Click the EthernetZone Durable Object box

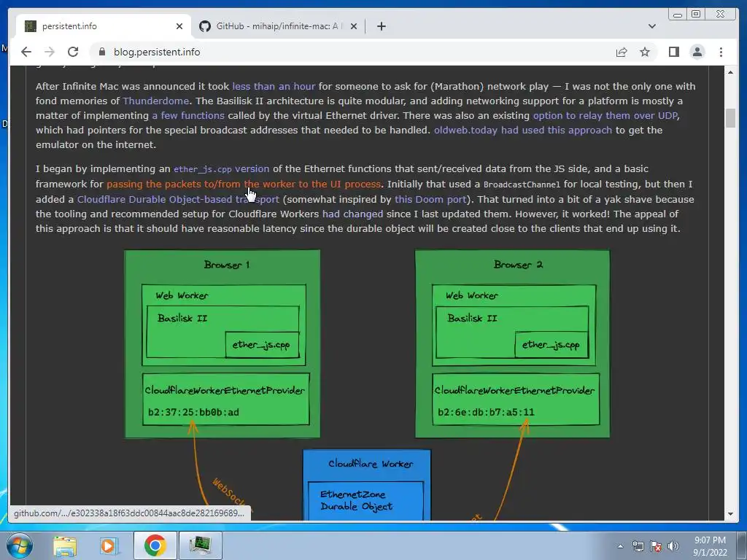click(x=366, y=500)
